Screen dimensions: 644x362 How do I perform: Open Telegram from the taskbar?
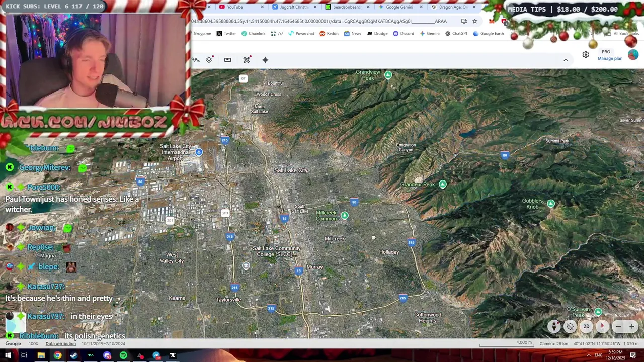tap(156, 355)
